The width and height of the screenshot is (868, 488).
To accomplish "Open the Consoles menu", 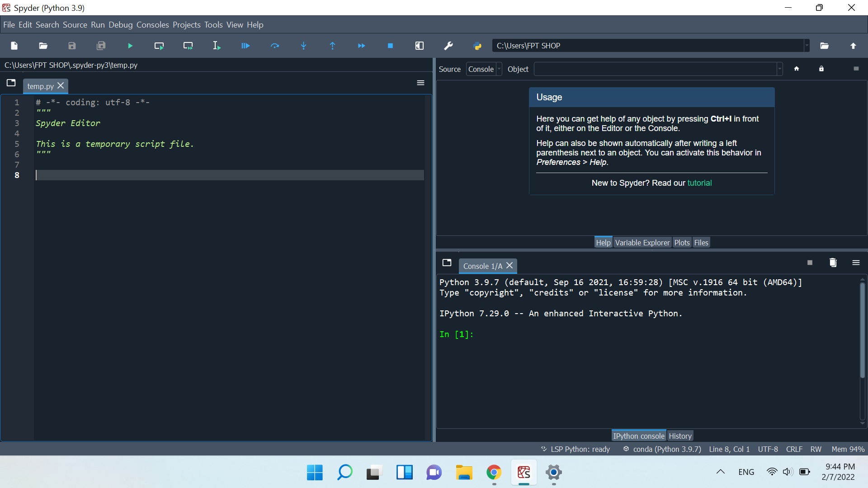I will coord(153,25).
